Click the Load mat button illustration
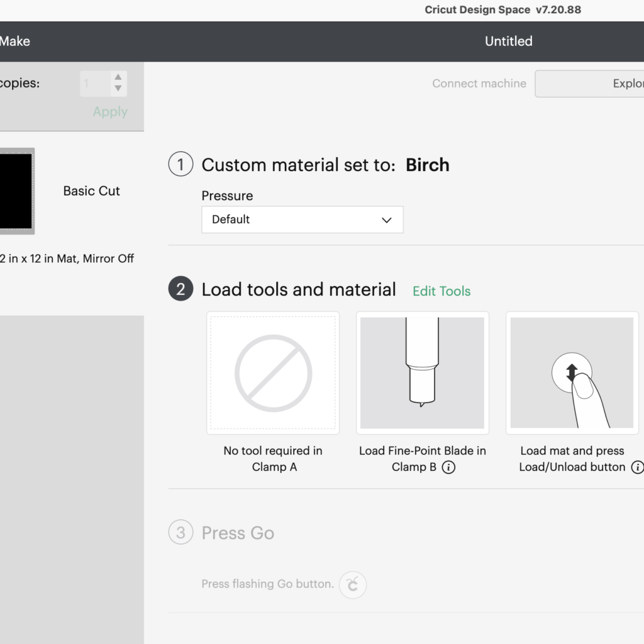Screen dimensions: 644x644 572,372
